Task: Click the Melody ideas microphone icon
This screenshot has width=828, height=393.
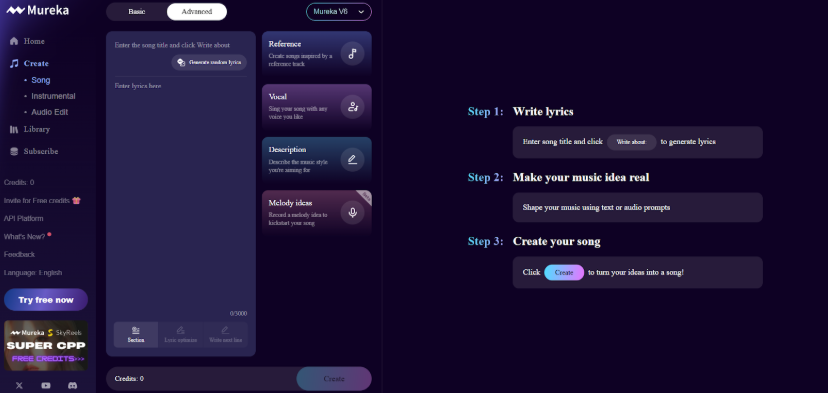Action: tap(352, 212)
